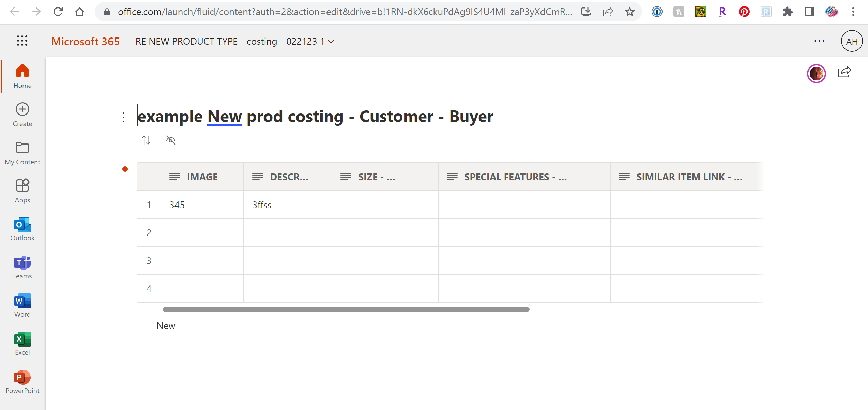Open Word from the sidebar
Viewport: 868px width, 410px height.
[x=22, y=305]
